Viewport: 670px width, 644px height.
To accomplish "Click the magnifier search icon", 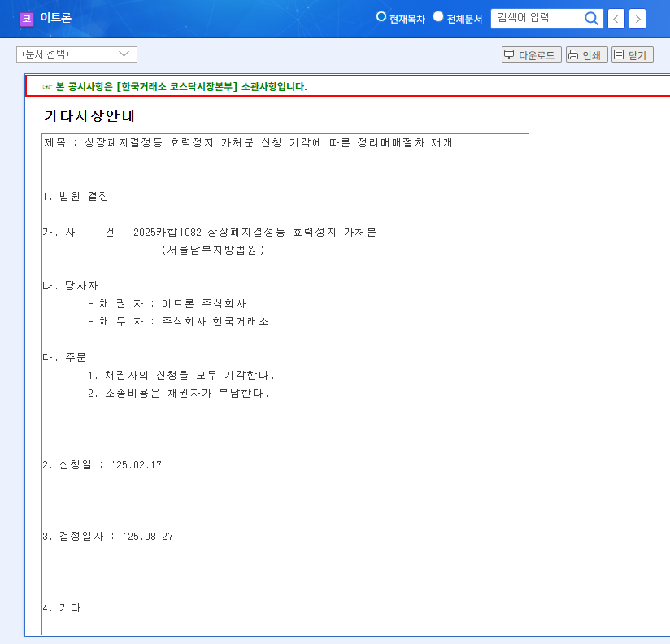I will click(591, 19).
